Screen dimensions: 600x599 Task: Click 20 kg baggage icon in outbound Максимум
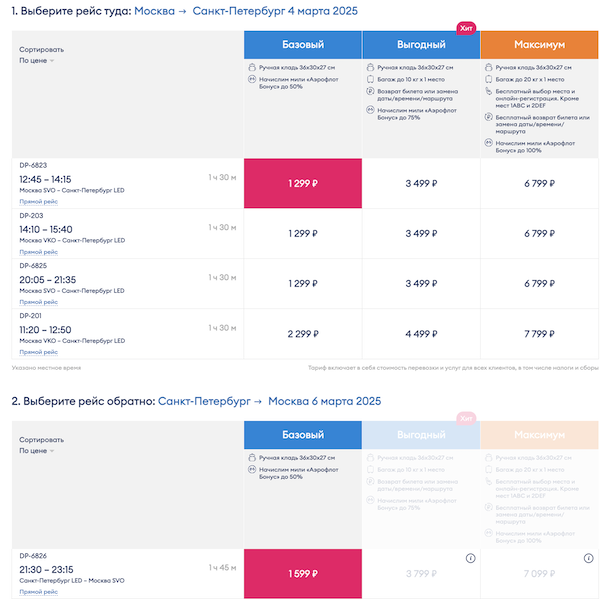[488, 78]
